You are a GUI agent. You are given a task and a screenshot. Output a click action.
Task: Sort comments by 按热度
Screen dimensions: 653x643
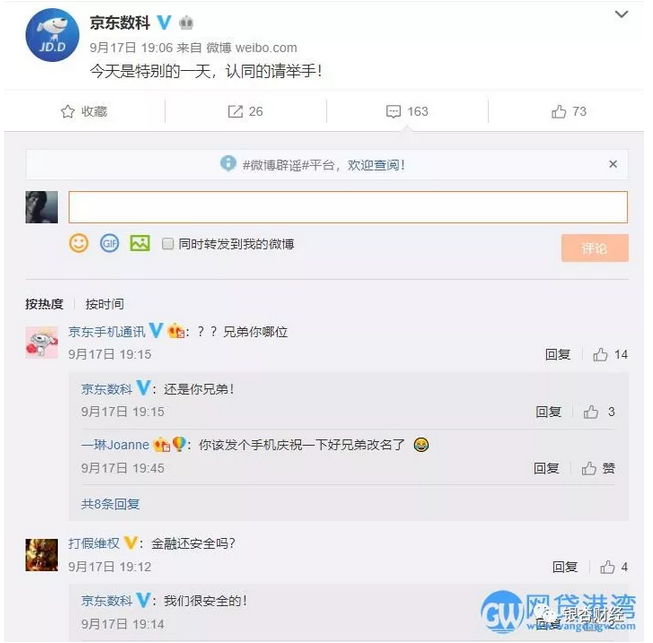tap(44, 304)
